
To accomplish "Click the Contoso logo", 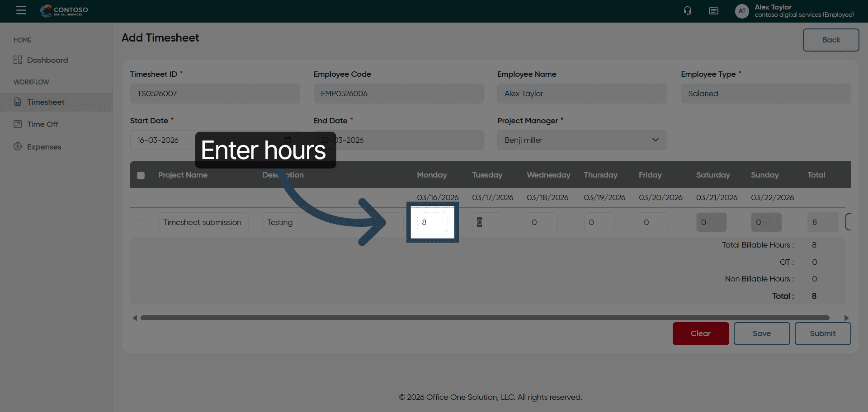I will point(64,10).
